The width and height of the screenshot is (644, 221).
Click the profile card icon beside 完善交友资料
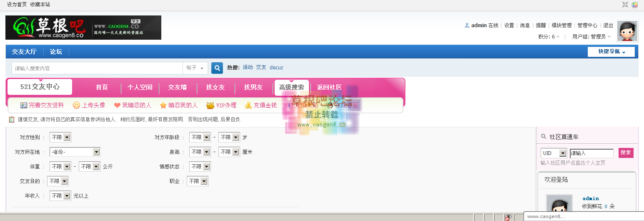[24, 105]
